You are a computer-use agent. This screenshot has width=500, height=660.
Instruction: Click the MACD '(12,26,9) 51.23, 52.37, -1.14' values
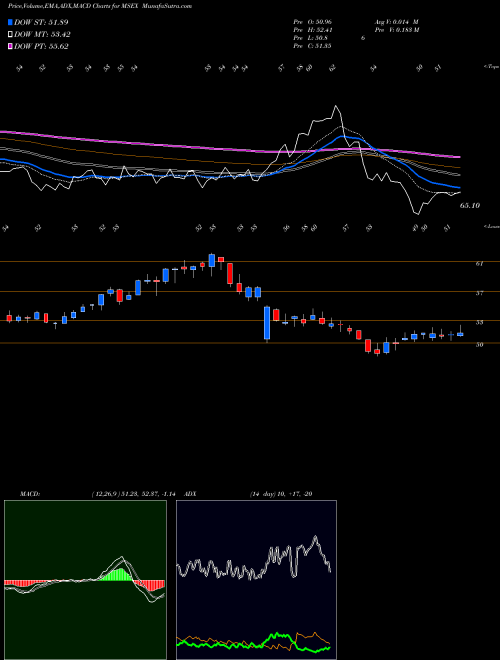(x=136, y=494)
